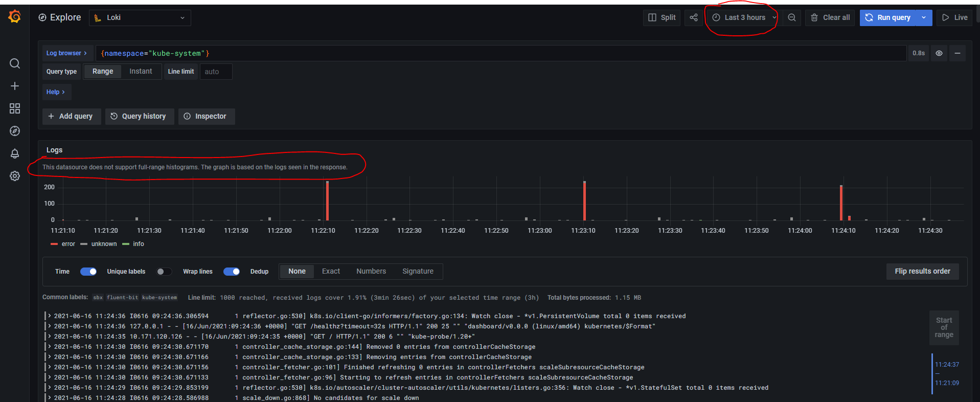The width and height of the screenshot is (980, 402).
Task: Select the Range query type
Action: 103,72
